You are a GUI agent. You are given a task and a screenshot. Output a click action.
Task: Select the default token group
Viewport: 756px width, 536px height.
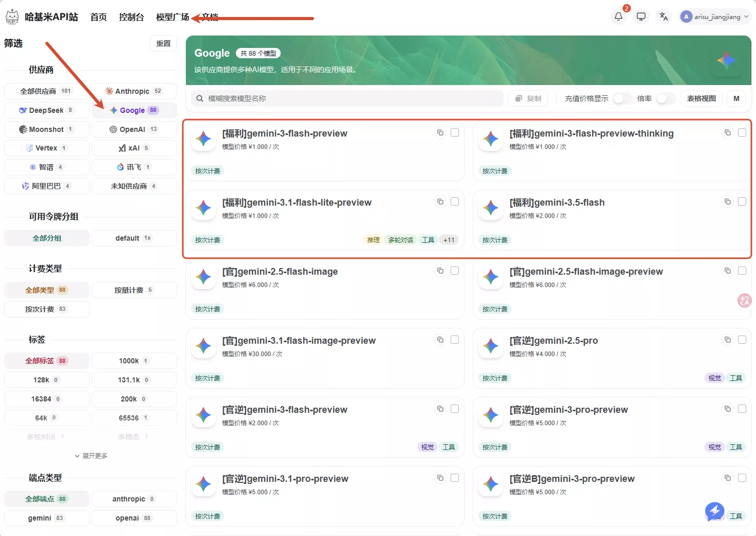[x=134, y=238]
